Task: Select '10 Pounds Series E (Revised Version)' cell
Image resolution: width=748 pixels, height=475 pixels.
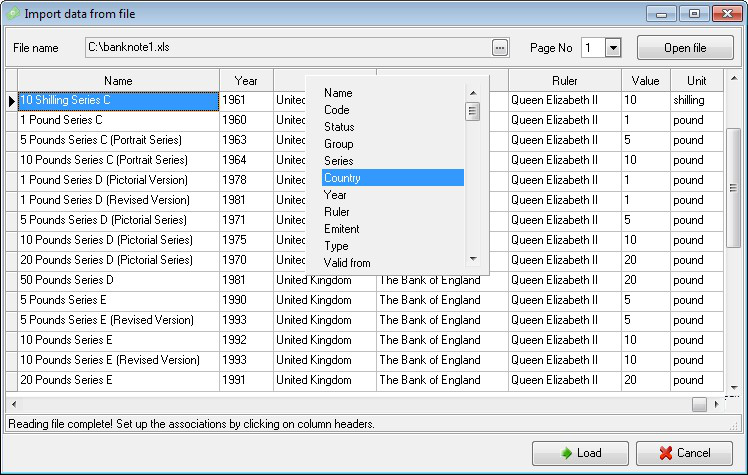Action: 118,361
